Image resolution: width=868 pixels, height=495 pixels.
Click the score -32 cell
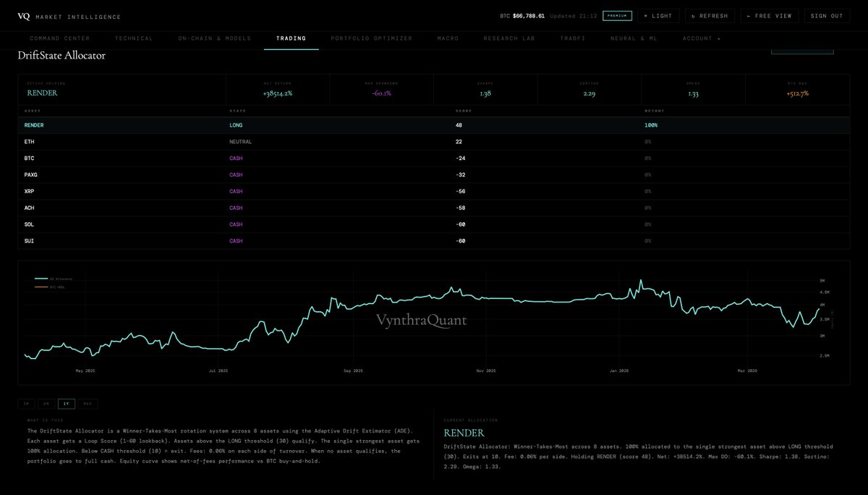(x=460, y=175)
